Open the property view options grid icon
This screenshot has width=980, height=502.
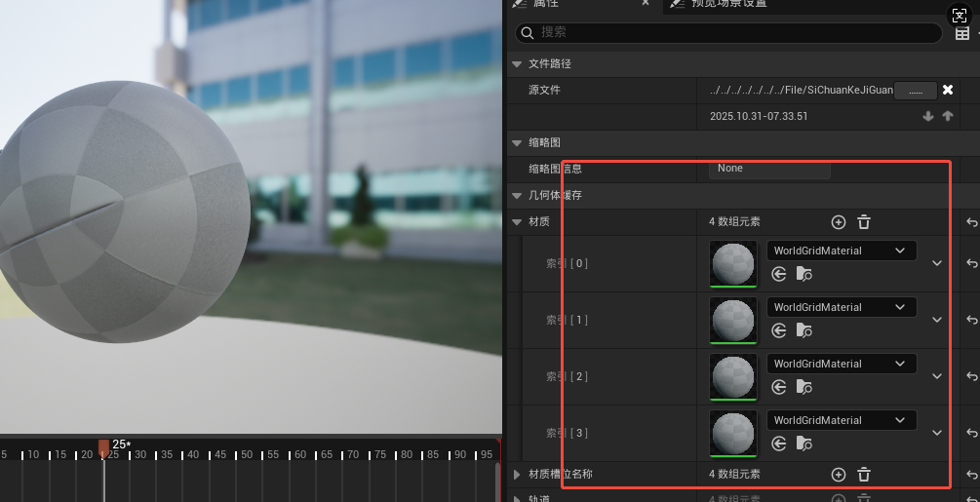point(962,34)
